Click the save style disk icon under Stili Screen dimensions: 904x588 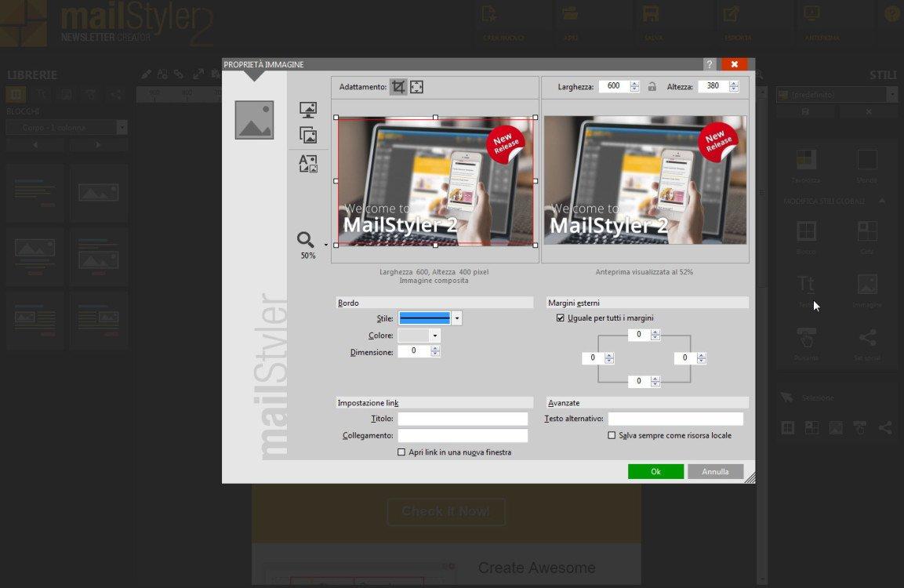coord(805,112)
